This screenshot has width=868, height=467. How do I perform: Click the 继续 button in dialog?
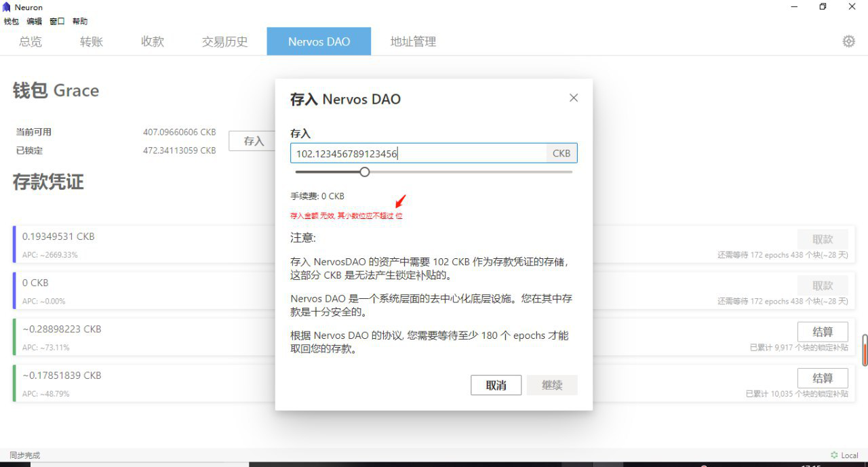552,385
